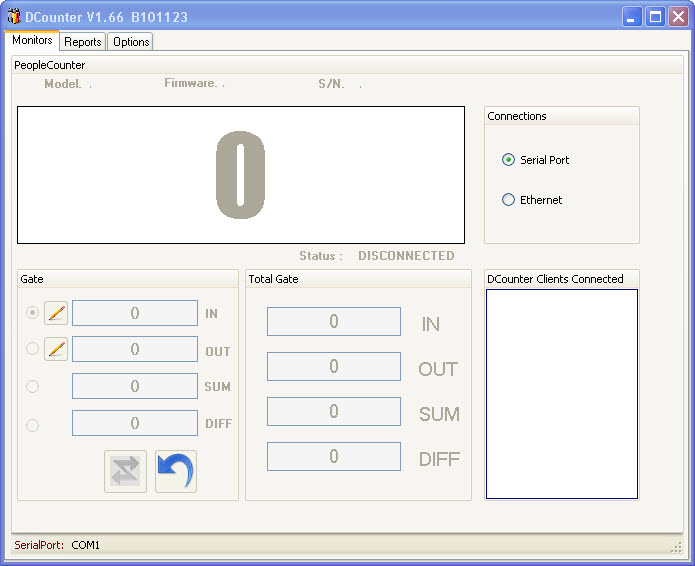Minimize the DCounter window
This screenshot has width=695, height=566.
pyautogui.click(x=632, y=17)
